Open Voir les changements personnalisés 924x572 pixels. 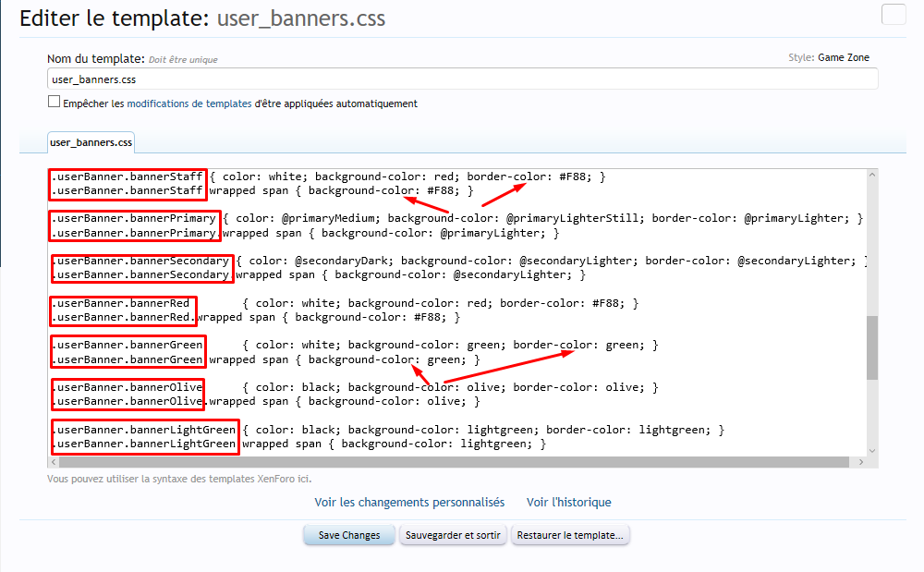tap(409, 503)
